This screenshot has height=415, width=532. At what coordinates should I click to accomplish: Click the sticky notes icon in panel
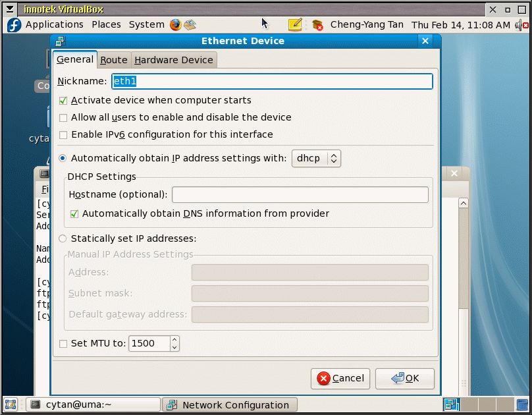pos(295,24)
